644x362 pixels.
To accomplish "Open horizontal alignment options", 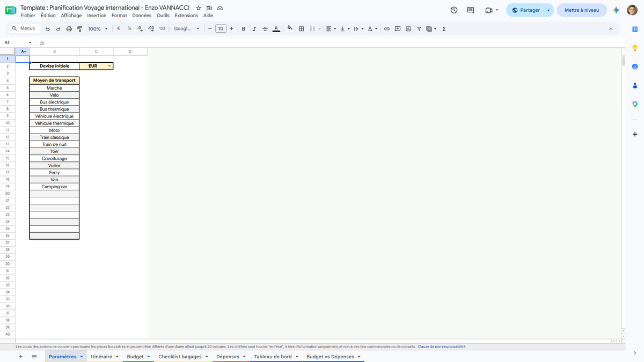I will [331, 29].
